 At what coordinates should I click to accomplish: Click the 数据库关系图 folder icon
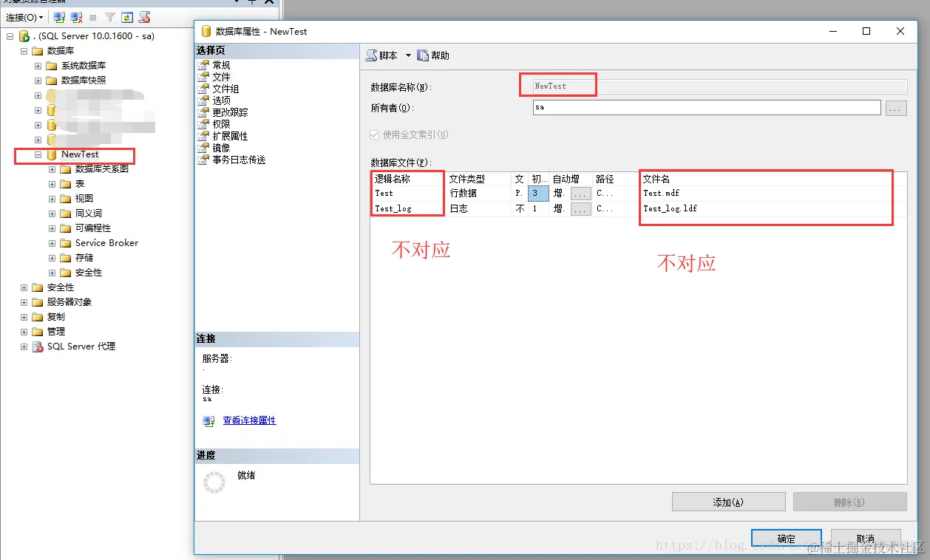click(x=66, y=169)
